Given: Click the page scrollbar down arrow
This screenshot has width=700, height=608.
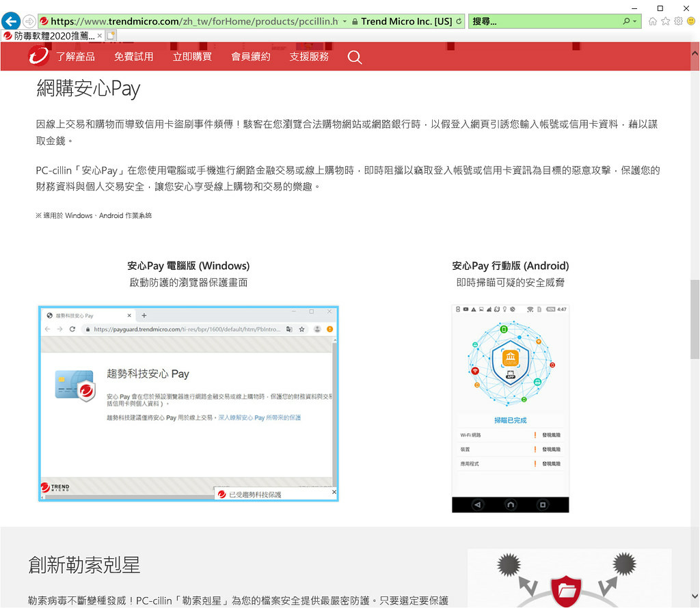Looking at the screenshot, I should [x=695, y=596].
